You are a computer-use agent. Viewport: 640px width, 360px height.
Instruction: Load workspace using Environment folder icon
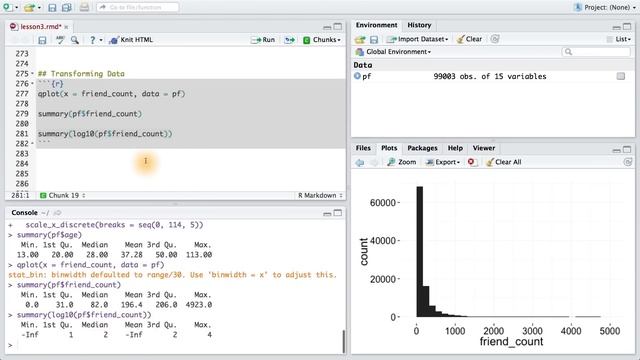click(x=360, y=39)
